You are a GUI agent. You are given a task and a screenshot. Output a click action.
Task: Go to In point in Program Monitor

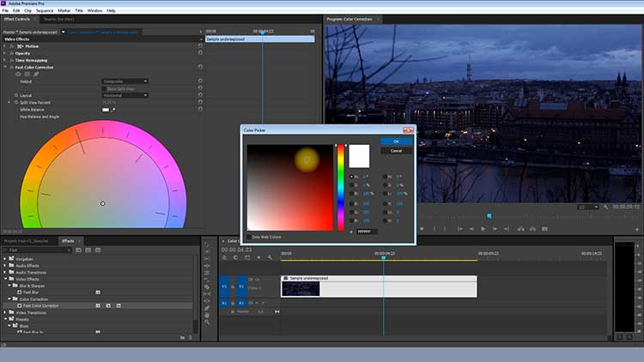point(460,229)
